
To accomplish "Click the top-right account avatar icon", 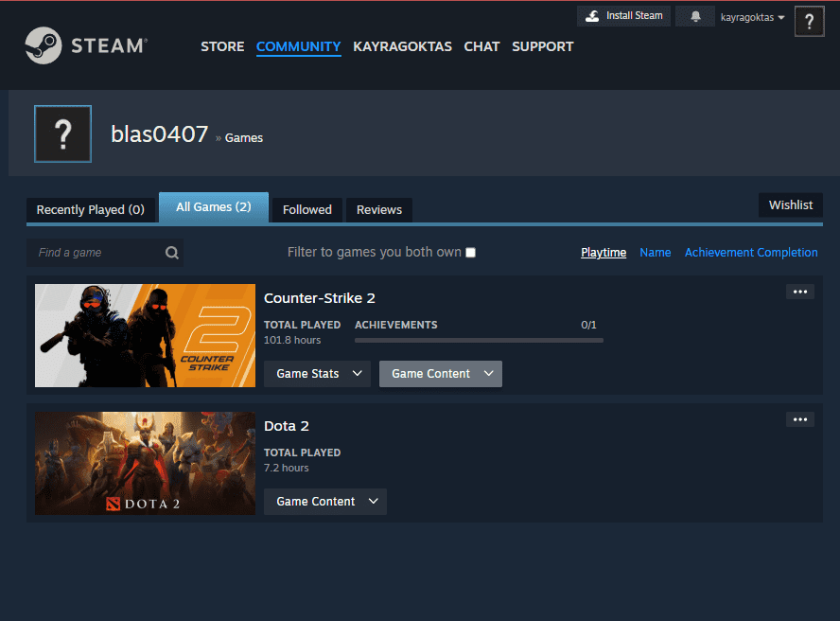I will tap(809, 21).
